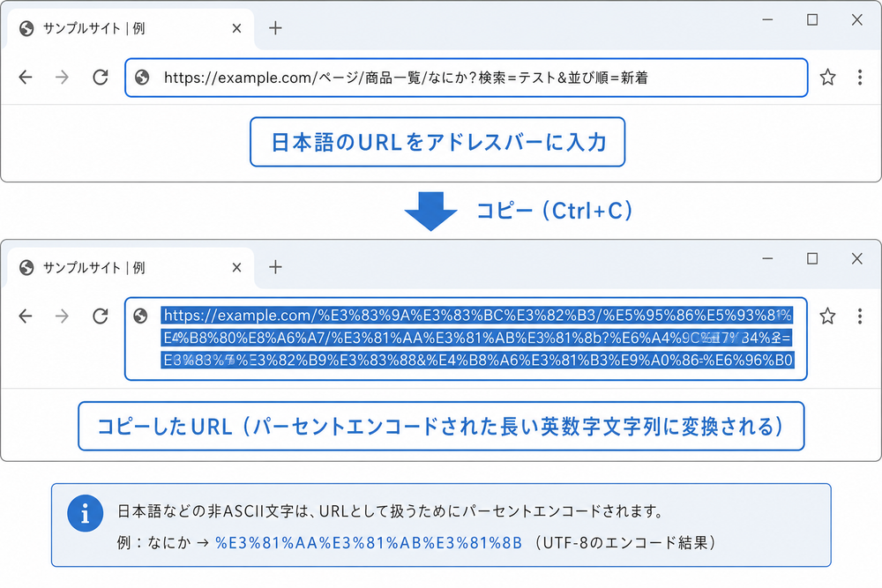Click 日本語のURLをアドレスバーに入力 label
Screen dimensions: 882x588
437,142
